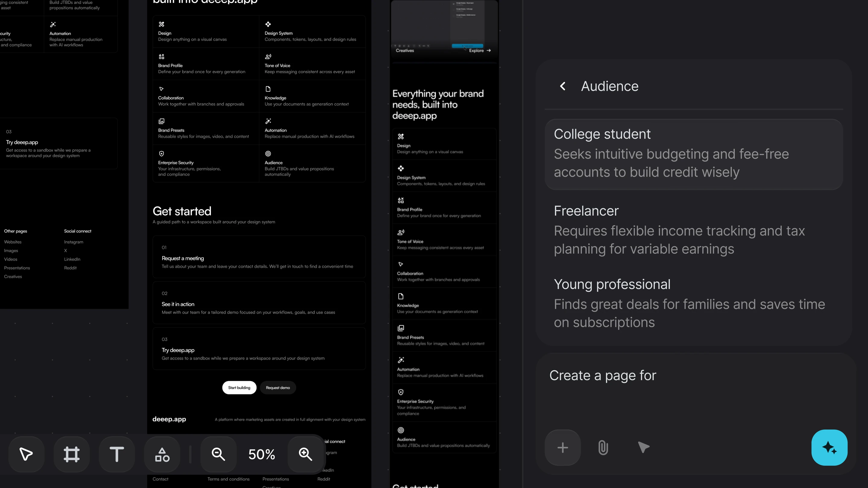Viewport: 868px width, 488px height.
Task: Send the prompt with the blue sparkle button
Action: click(x=829, y=448)
